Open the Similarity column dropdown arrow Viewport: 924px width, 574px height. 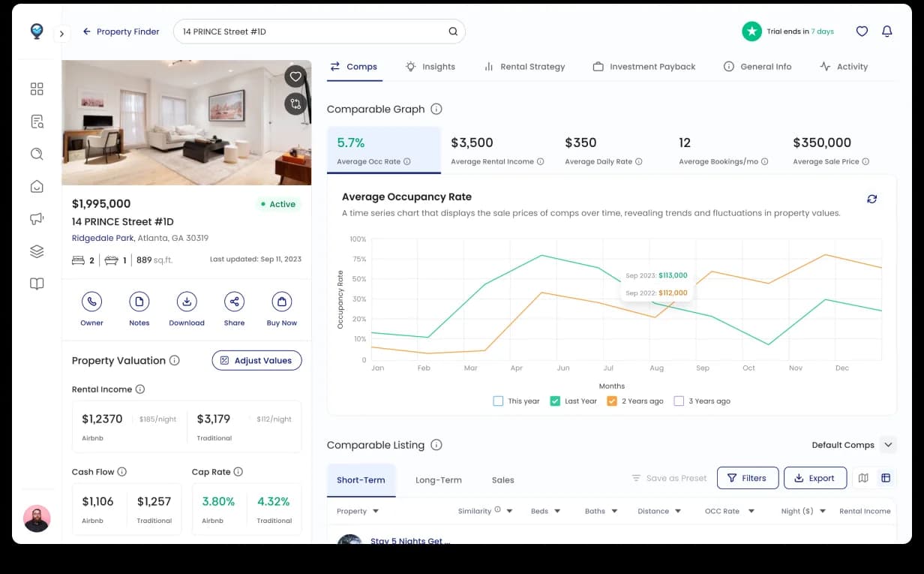509,511
